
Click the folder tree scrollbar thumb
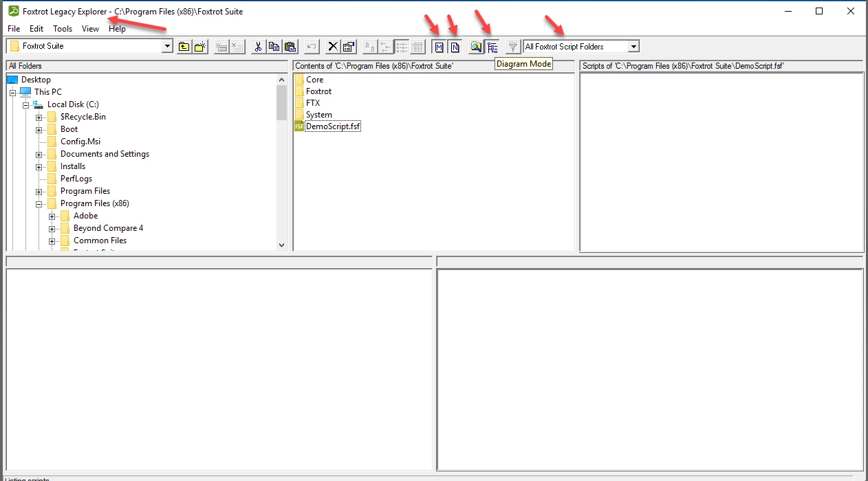281,103
